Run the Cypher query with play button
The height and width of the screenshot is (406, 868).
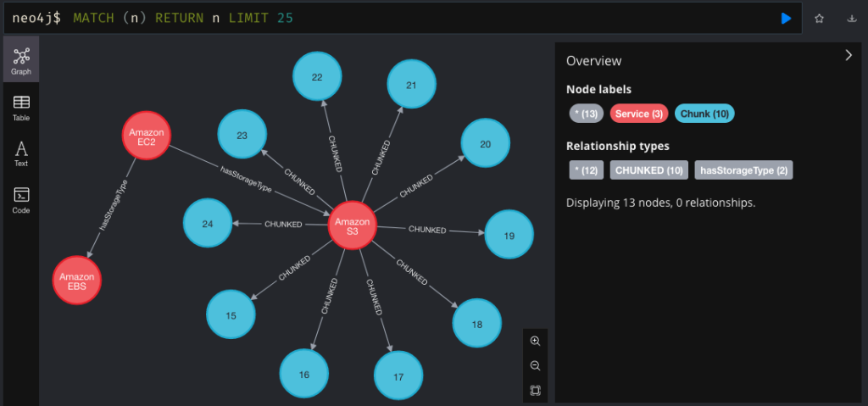point(786,19)
